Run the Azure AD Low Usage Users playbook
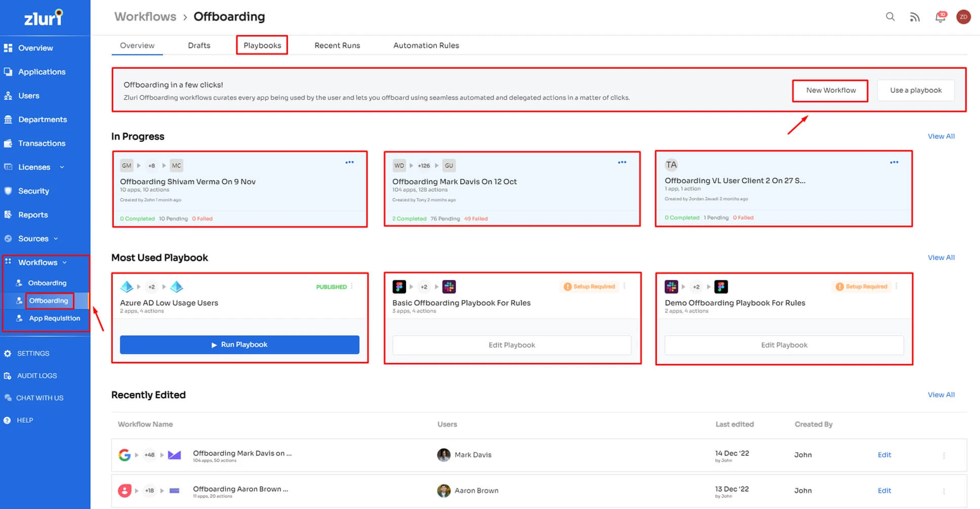The width and height of the screenshot is (980, 509). [239, 345]
